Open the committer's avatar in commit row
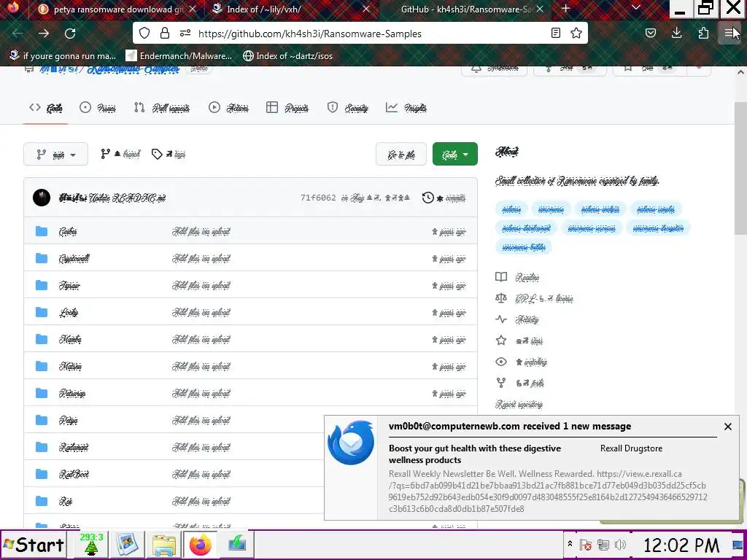The width and height of the screenshot is (747, 560). tap(42, 198)
